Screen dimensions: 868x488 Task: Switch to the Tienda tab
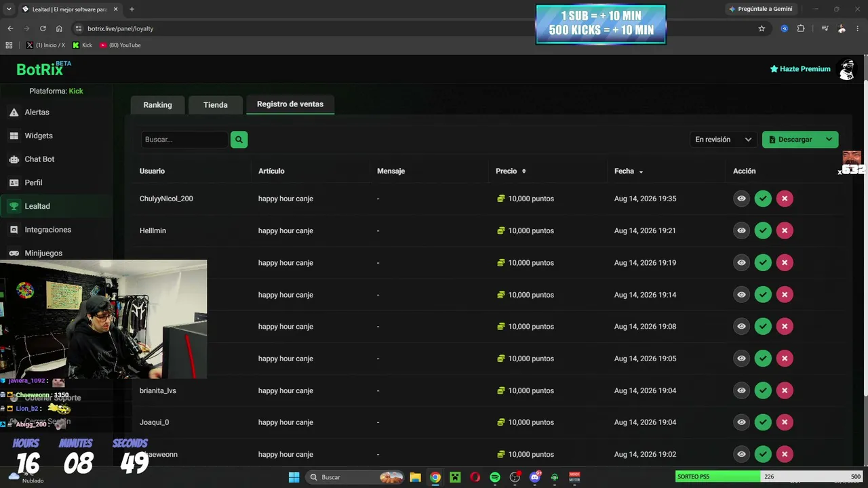[x=215, y=105]
